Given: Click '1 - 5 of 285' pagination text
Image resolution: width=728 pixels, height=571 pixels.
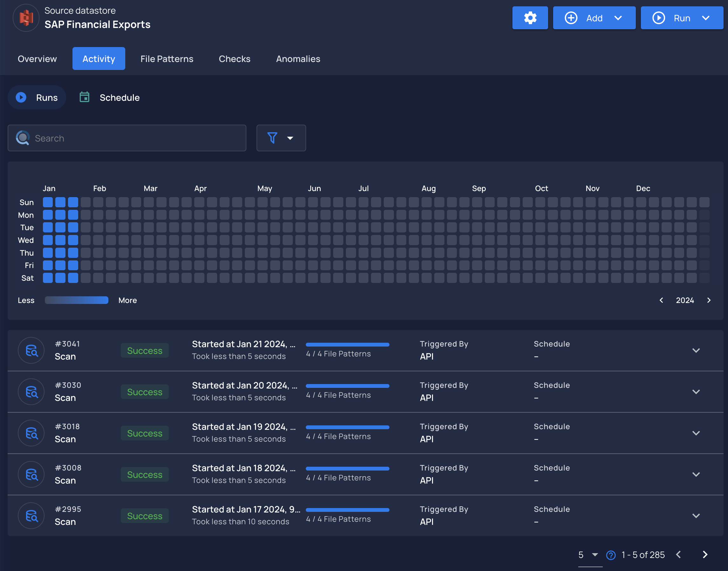Looking at the screenshot, I should click(643, 555).
